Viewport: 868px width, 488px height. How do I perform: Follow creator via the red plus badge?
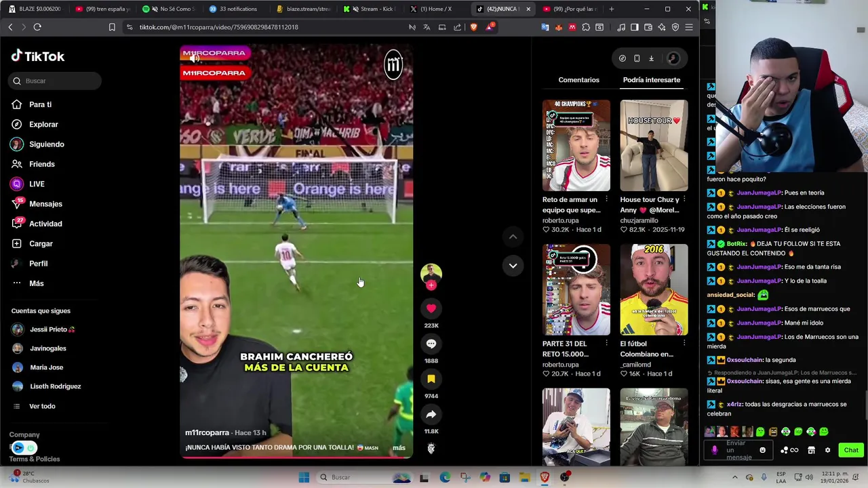click(431, 285)
